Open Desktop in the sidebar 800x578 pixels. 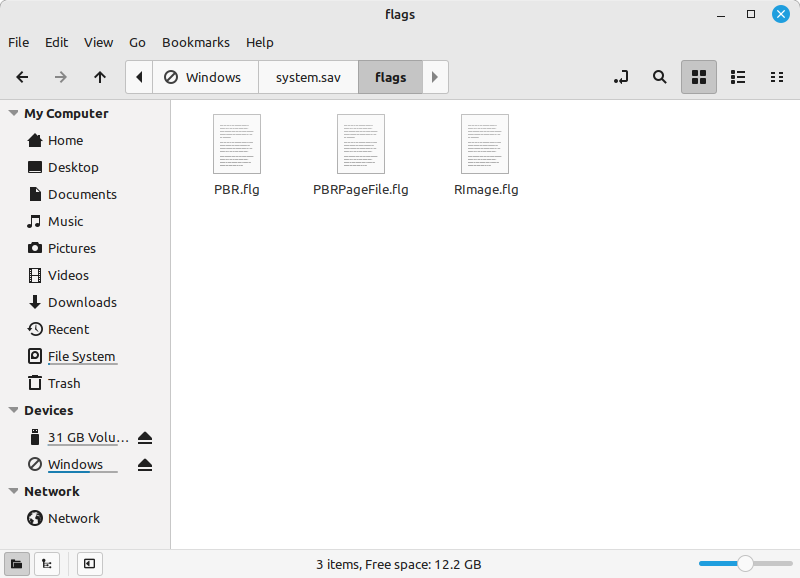(85, 167)
